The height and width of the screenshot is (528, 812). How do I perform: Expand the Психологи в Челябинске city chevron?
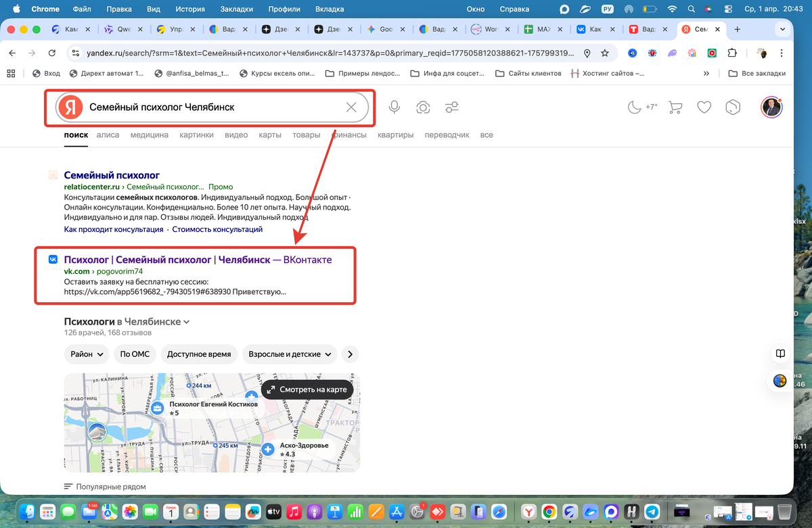click(x=187, y=322)
